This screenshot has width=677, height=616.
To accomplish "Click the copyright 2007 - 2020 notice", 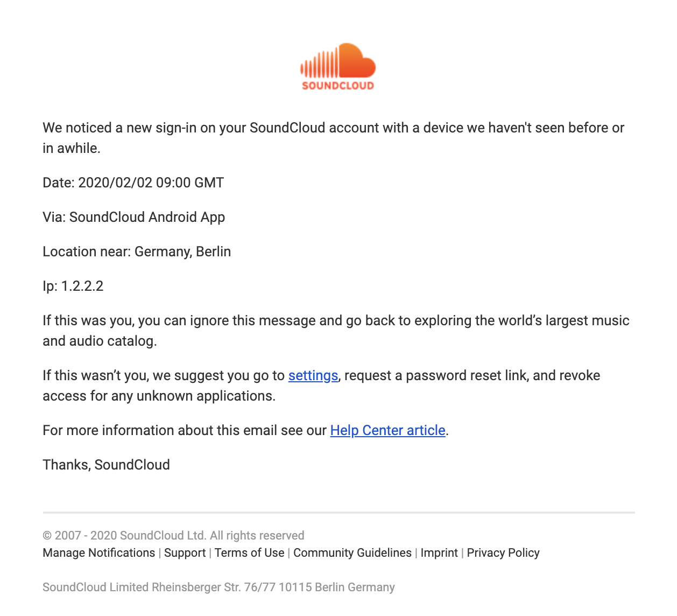I will 173,536.
